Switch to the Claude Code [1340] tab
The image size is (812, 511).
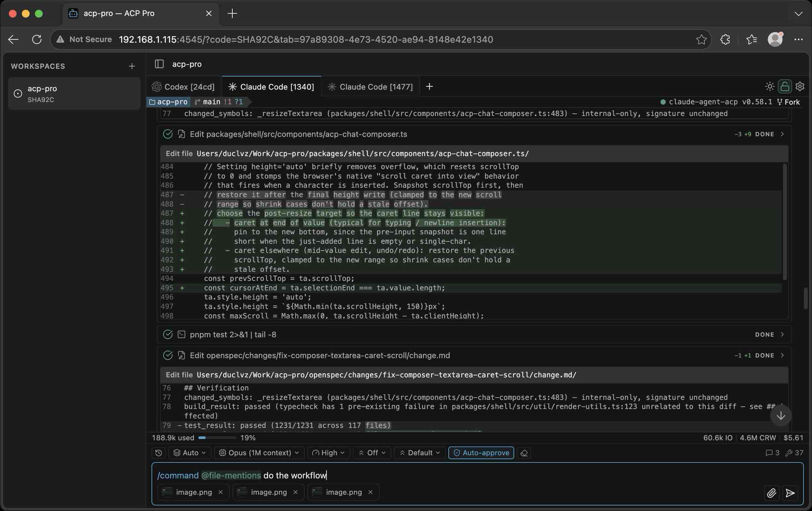click(x=271, y=87)
